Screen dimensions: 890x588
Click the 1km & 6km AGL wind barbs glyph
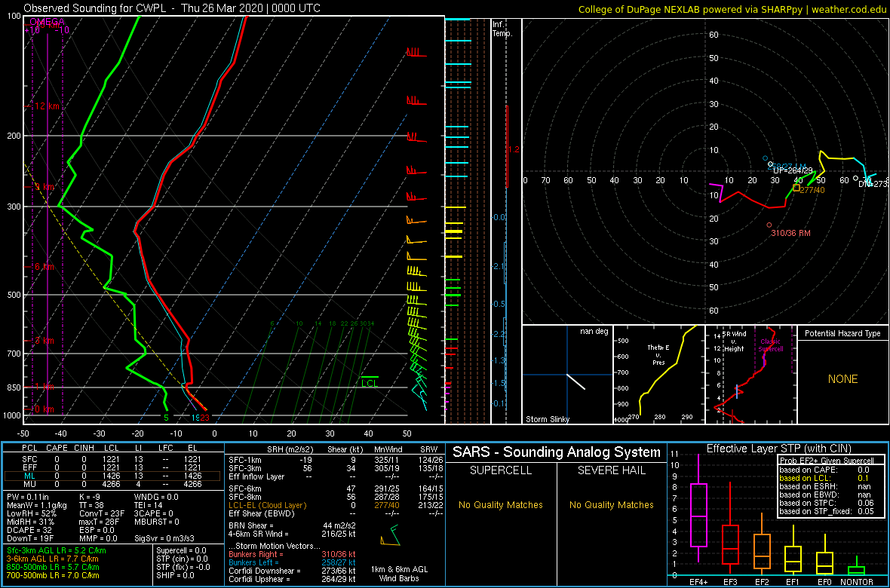(390, 536)
